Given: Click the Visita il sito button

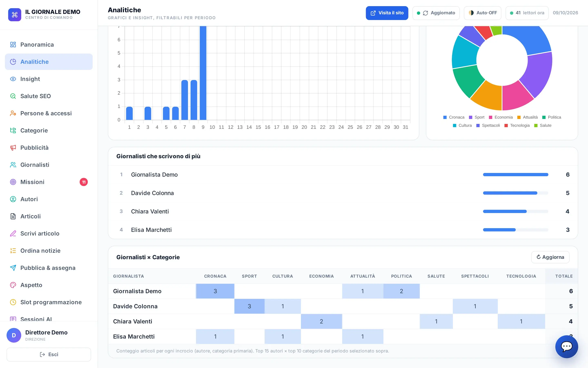Looking at the screenshot, I should click(387, 13).
